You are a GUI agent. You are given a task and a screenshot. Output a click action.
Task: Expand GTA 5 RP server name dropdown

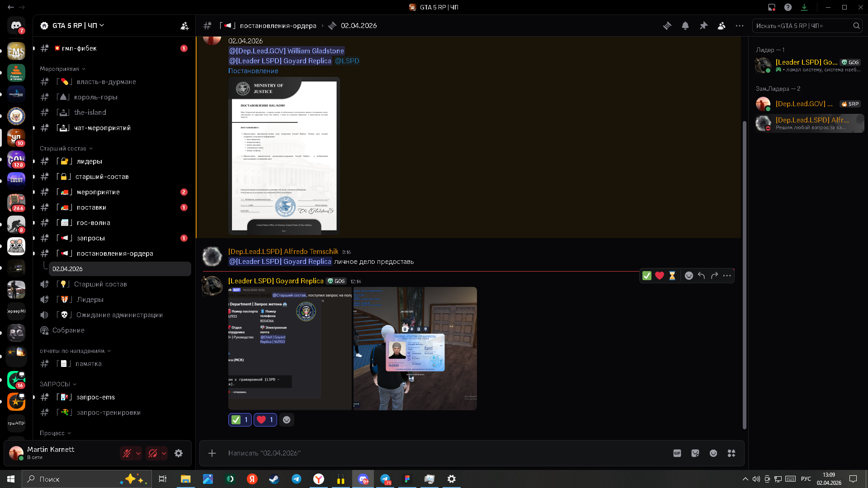(x=75, y=26)
